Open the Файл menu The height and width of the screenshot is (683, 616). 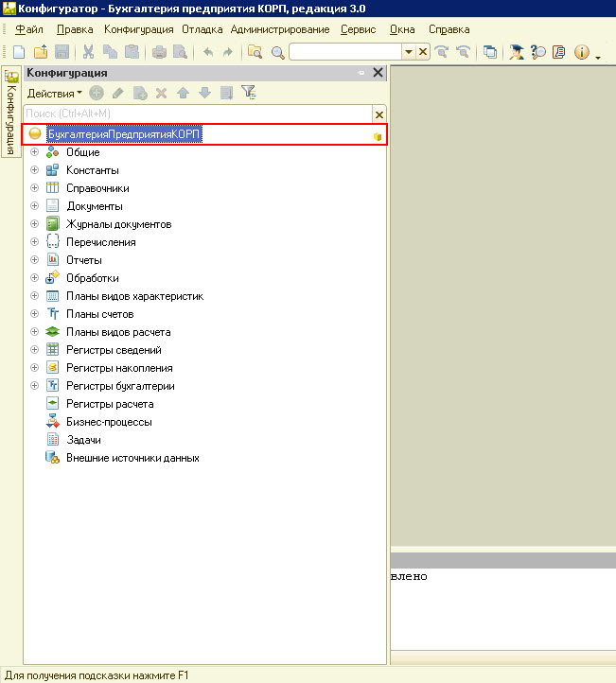pyautogui.click(x=29, y=29)
